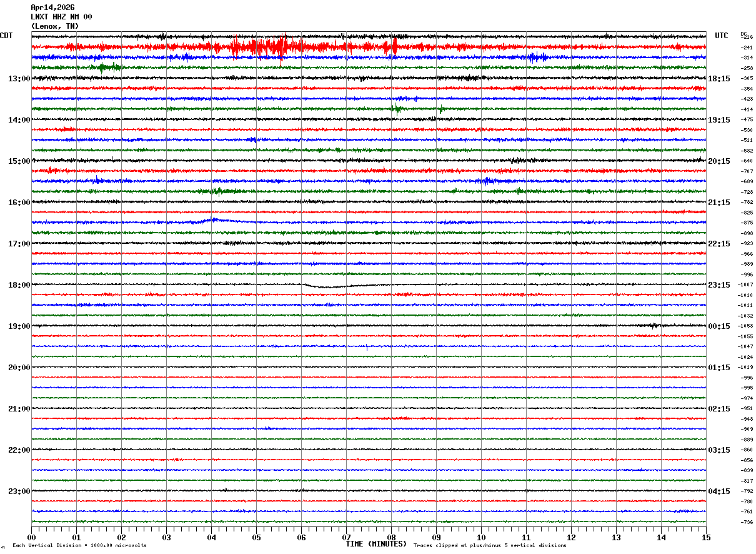Click the "19:15" UTC time label
756x554 pixels.
(x=719, y=120)
